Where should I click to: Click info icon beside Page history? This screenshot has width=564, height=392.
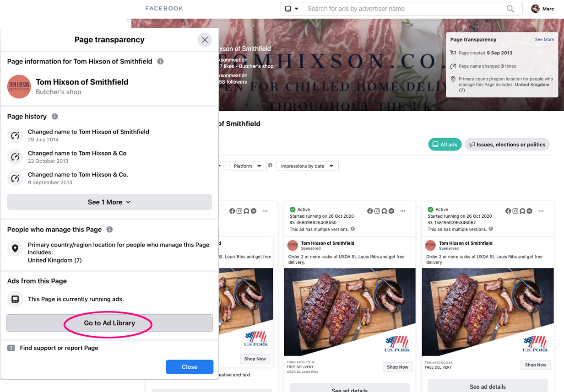coord(55,117)
